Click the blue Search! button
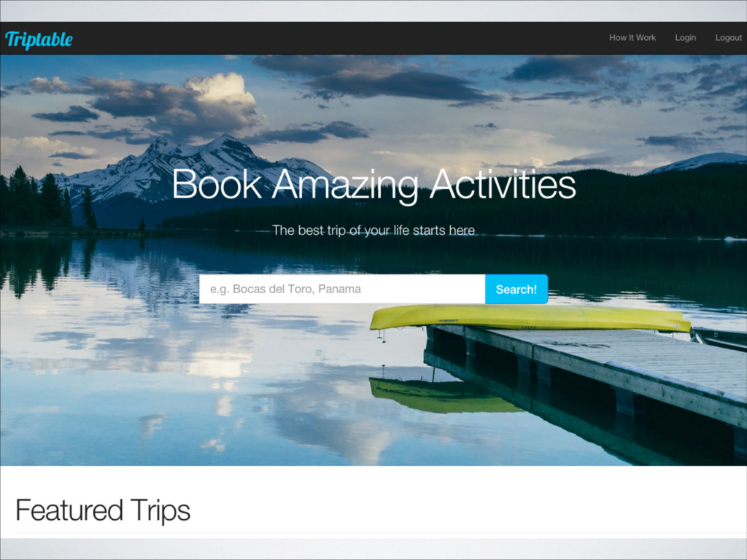747x560 pixels. tap(516, 289)
